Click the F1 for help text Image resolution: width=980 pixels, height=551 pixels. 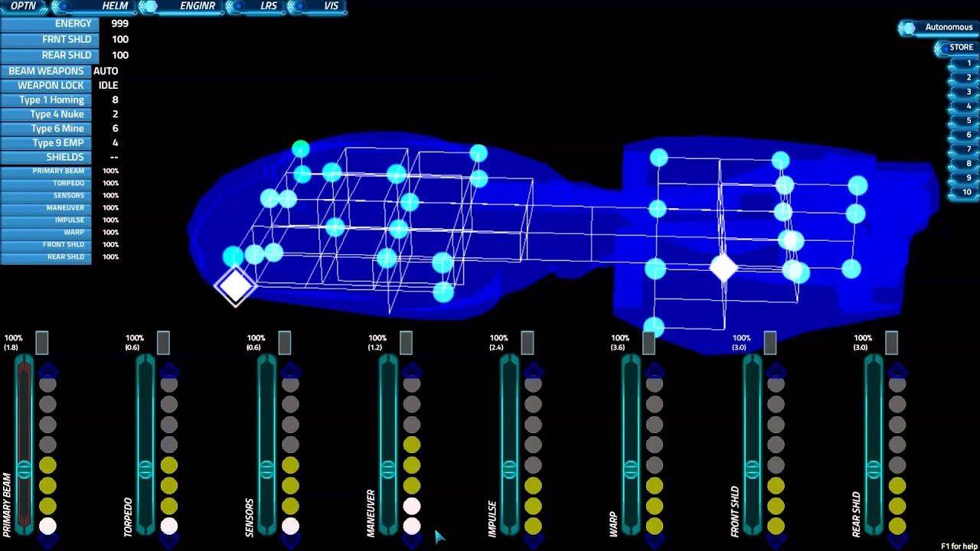click(959, 546)
